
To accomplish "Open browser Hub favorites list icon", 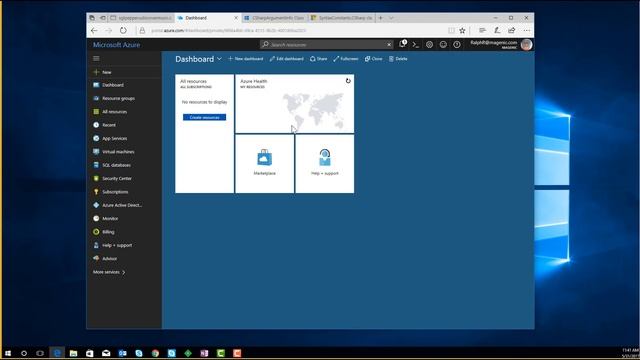I will [x=482, y=31].
